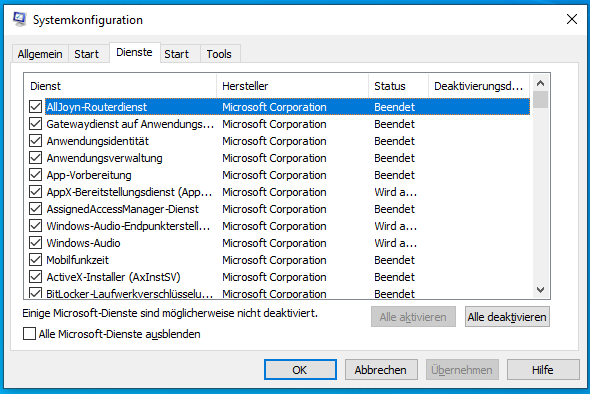590x394 pixels.
Task: Open Hilfe for this dialog
Action: (543, 370)
